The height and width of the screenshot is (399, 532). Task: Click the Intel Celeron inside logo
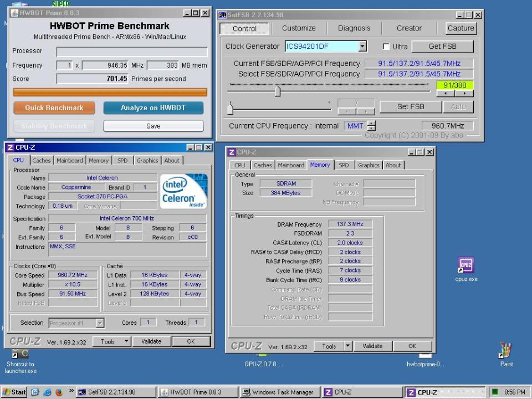183,191
